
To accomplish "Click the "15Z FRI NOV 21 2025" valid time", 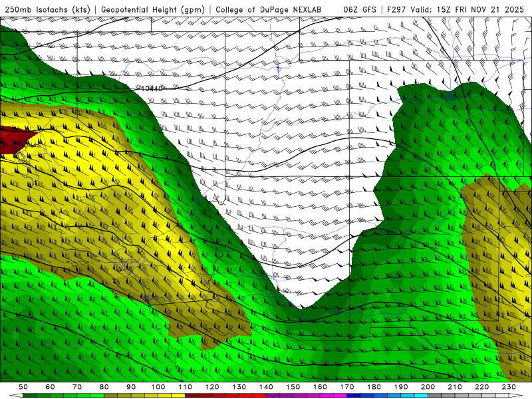I will coord(480,9).
